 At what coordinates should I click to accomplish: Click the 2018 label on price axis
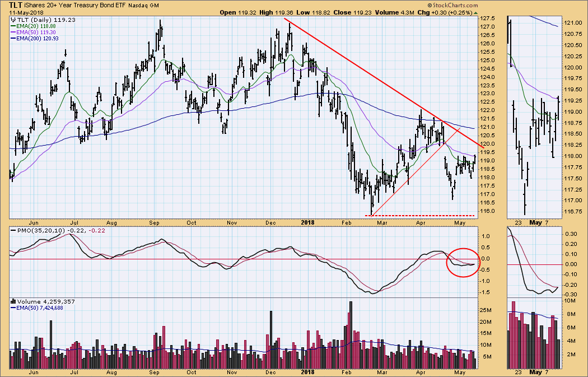306,222
